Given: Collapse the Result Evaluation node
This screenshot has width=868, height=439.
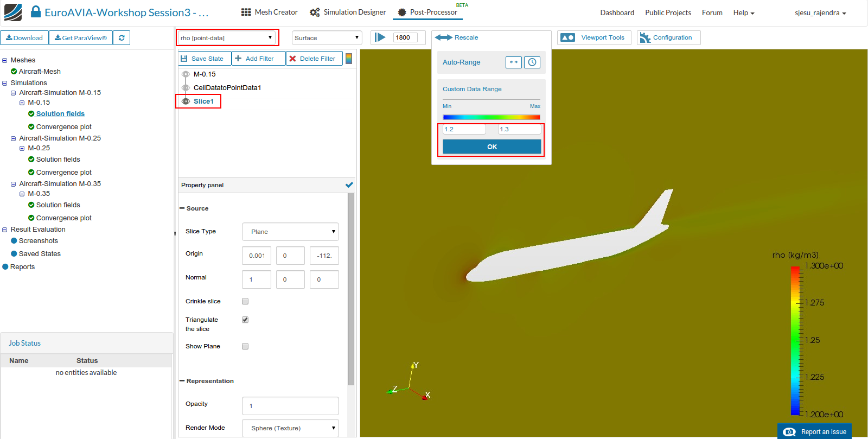Looking at the screenshot, I should pos(5,230).
